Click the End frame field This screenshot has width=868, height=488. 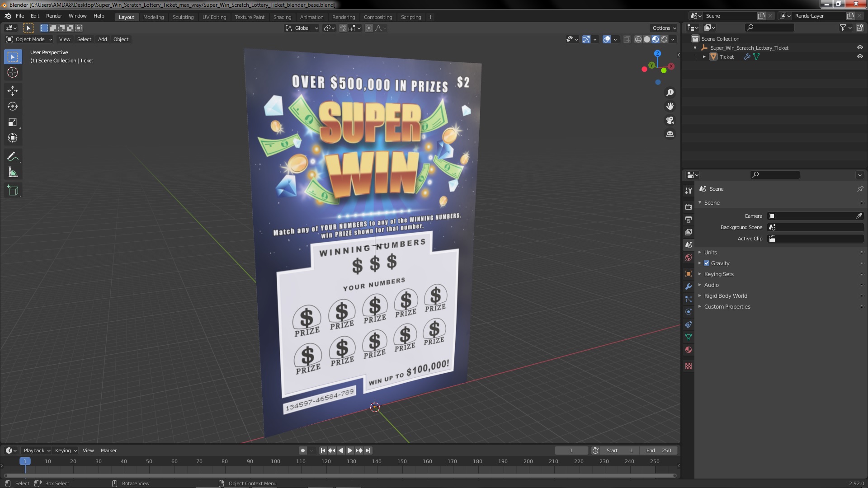(x=659, y=450)
